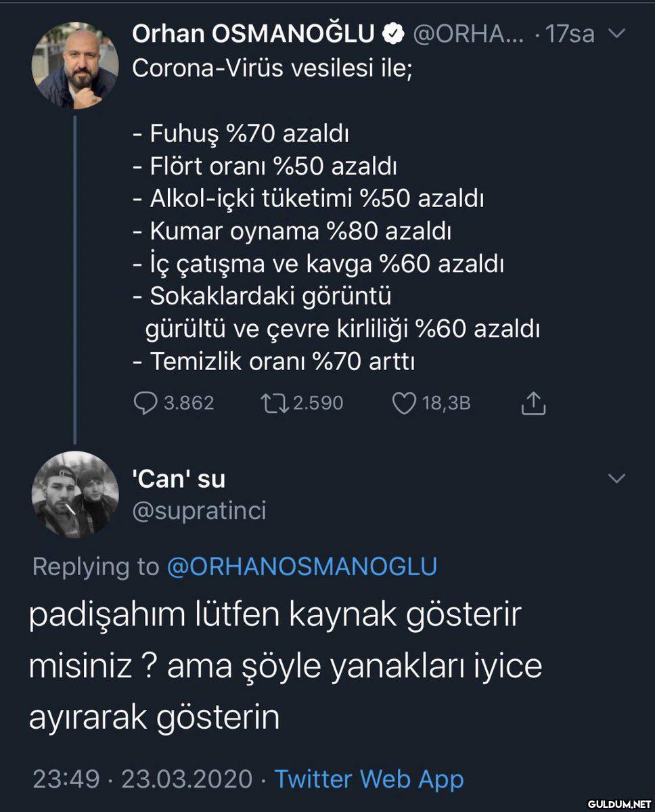Image resolution: width=655 pixels, height=812 pixels.
Task: Click the Orhan OSMANOĞLU display name
Action: click(x=253, y=33)
